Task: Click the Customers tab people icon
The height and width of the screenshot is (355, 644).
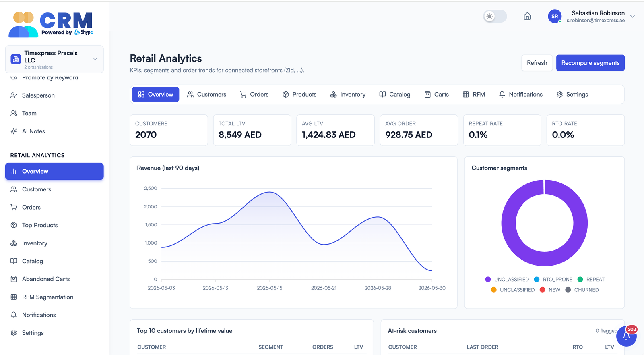Action: tap(190, 94)
